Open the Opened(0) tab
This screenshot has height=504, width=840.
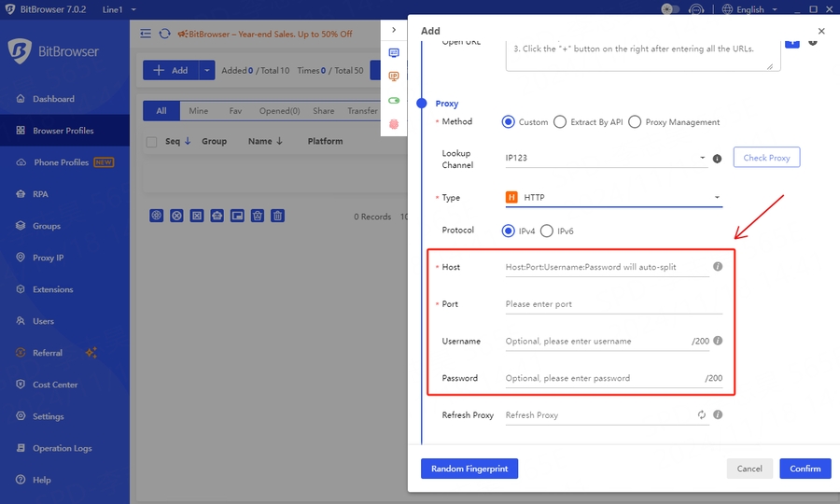(279, 111)
